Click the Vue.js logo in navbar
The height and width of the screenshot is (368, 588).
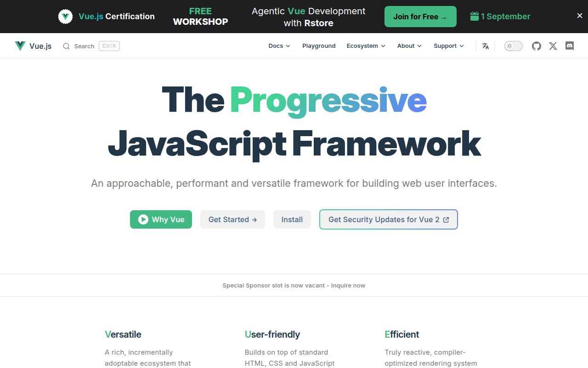(x=33, y=46)
